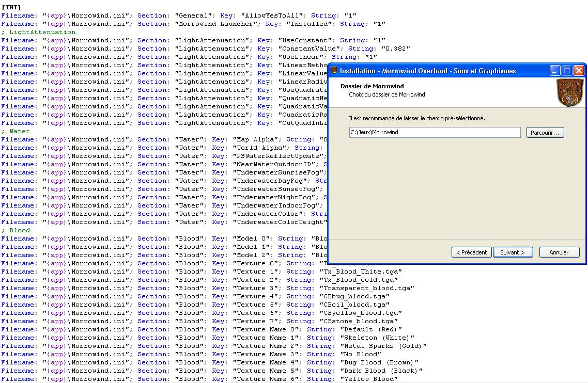Click the "Tx_Blood_Gold.tga" string
Image resolution: width=588 pixels, height=383 pixels.
359,280
